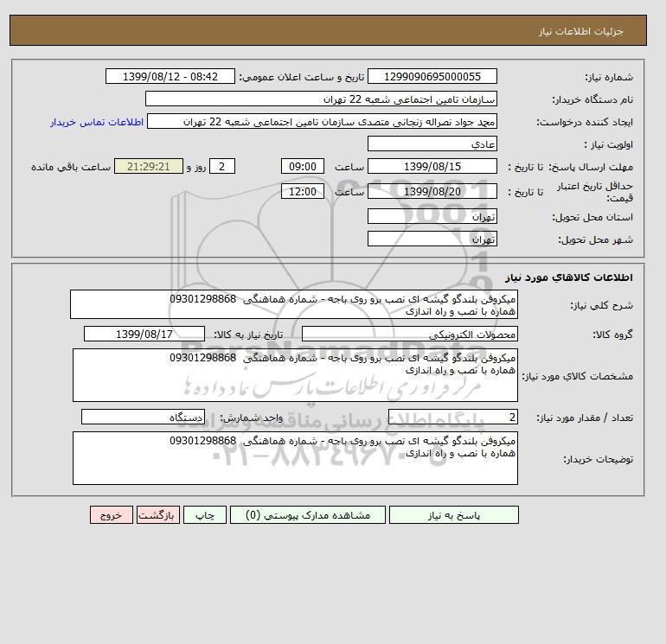
Task: Click the اولویت نیاز label
Action: click(x=609, y=144)
